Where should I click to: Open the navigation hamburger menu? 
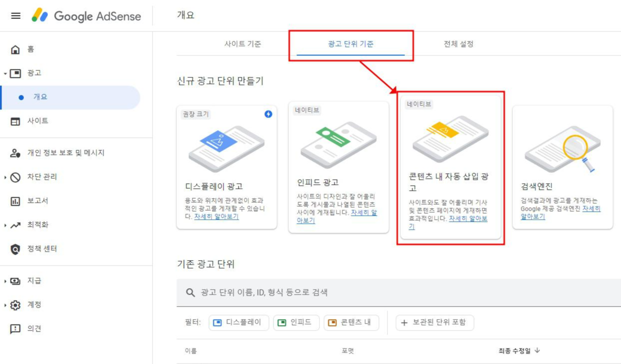pyautogui.click(x=15, y=15)
